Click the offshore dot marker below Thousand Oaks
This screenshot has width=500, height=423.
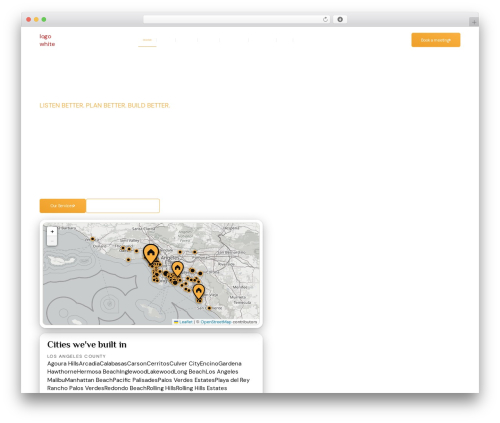[128, 260]
